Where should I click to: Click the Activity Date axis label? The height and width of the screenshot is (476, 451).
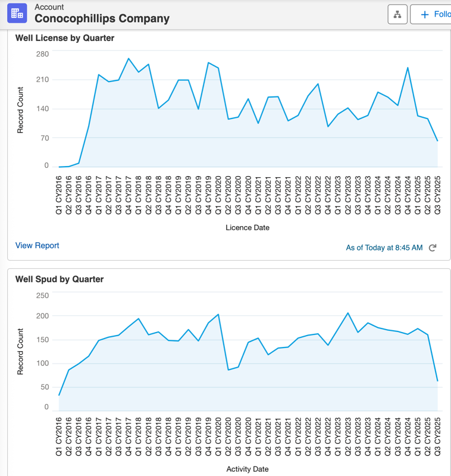(x=248, y=469)
